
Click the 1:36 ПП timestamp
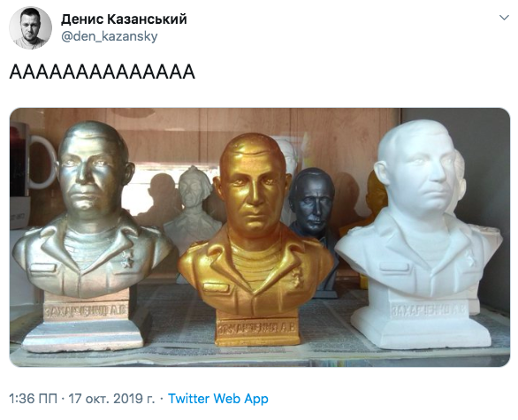[33, 399]
